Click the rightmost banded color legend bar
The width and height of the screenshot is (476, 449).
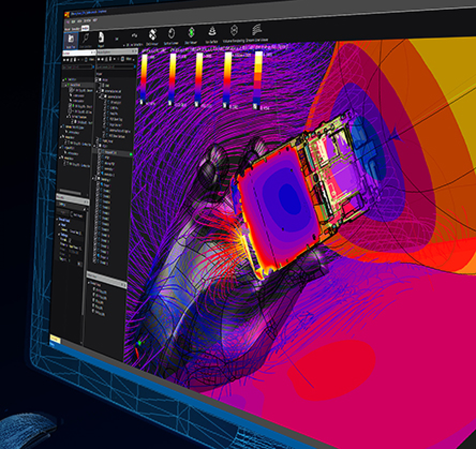[x=258, y=79]
